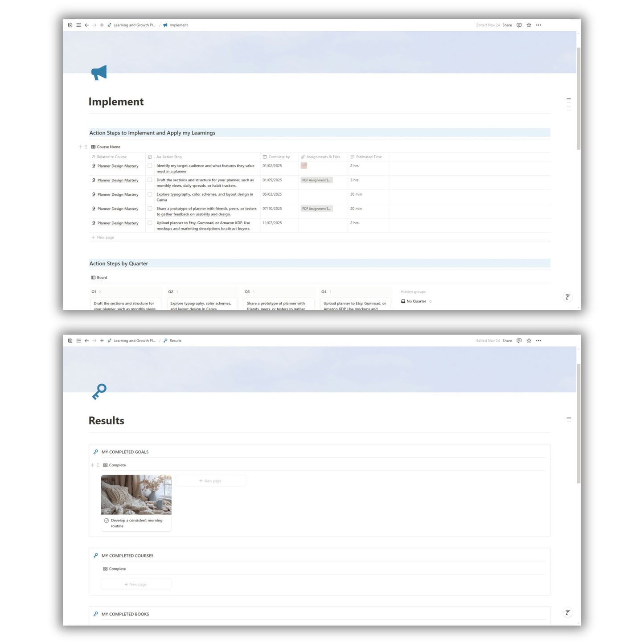The width and height of the screenshot is (644, 644).
Task: Click the plus icon left of the Course Name view
Action: click(x=80, y=147)
